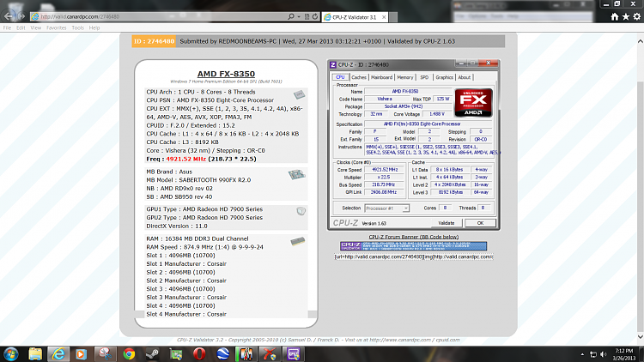This screenshot has height=362, width=644.
Task: Open address bar autocomplete dropdown arrow
Action: (299, 17)
